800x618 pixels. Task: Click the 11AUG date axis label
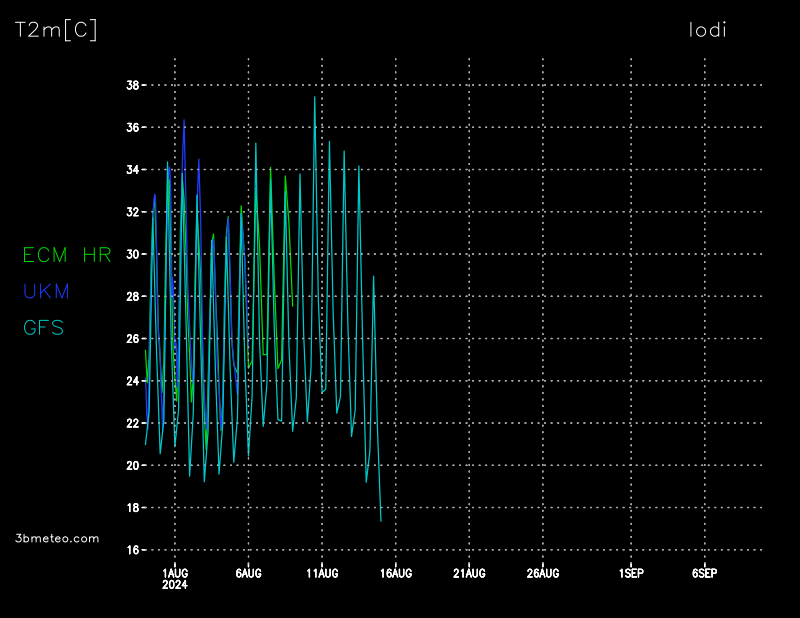(322, 573)
